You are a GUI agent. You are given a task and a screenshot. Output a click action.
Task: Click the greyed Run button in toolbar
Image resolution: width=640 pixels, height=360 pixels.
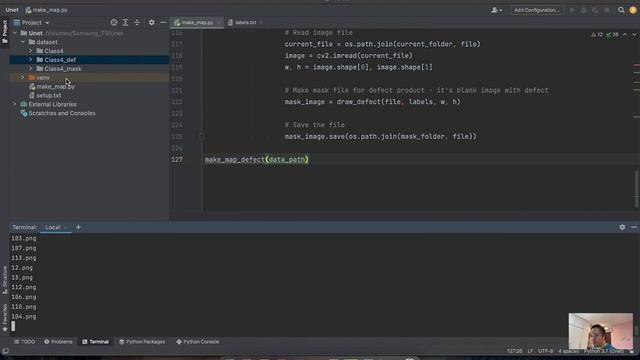coord(572,10)
